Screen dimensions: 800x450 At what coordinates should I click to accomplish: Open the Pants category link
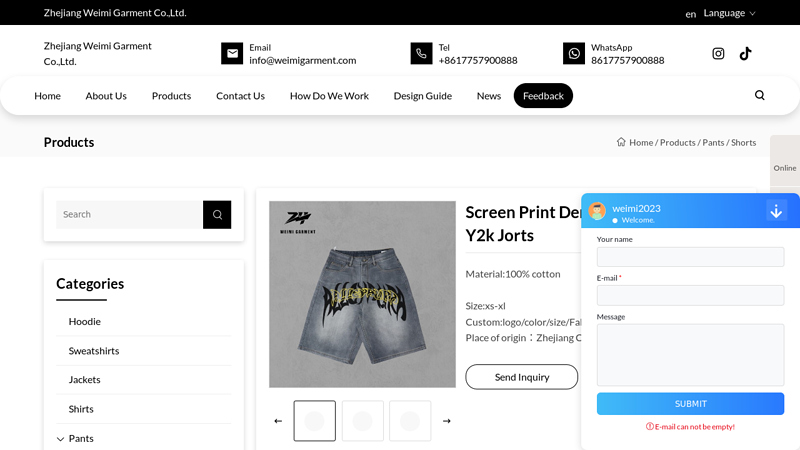pos(81,438)
